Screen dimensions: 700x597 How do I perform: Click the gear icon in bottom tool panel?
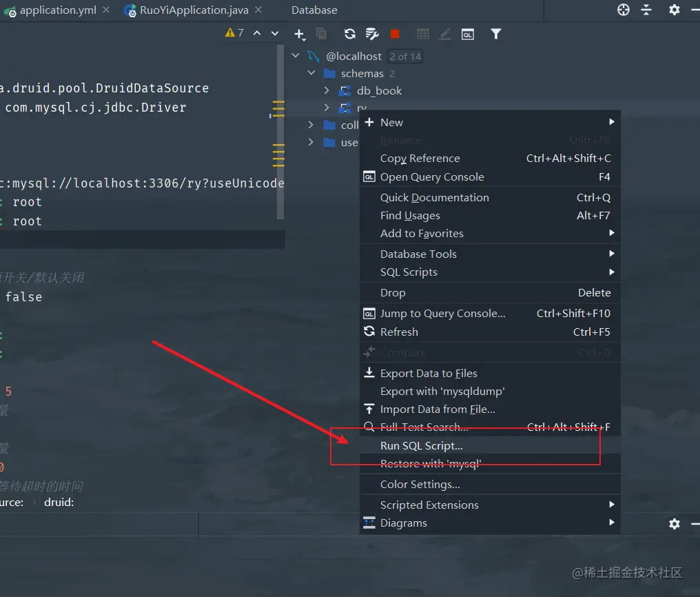click(x=674, y=523)
